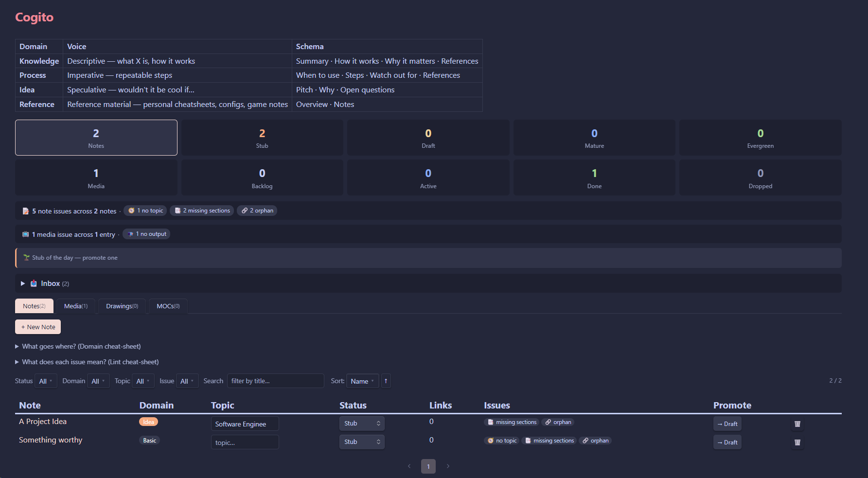Open the Sort by Name dropdown
Viewport: 868px width, 478px height.
(x=362, y=381)
